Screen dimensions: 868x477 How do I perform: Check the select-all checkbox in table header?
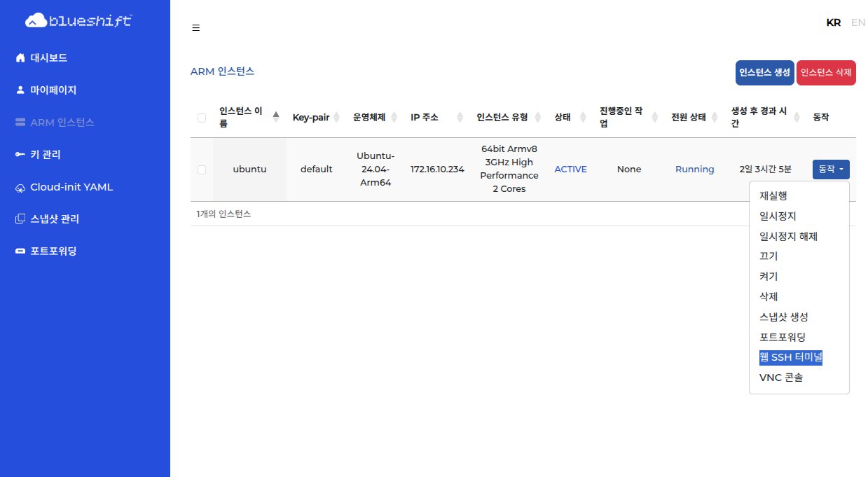202,118
